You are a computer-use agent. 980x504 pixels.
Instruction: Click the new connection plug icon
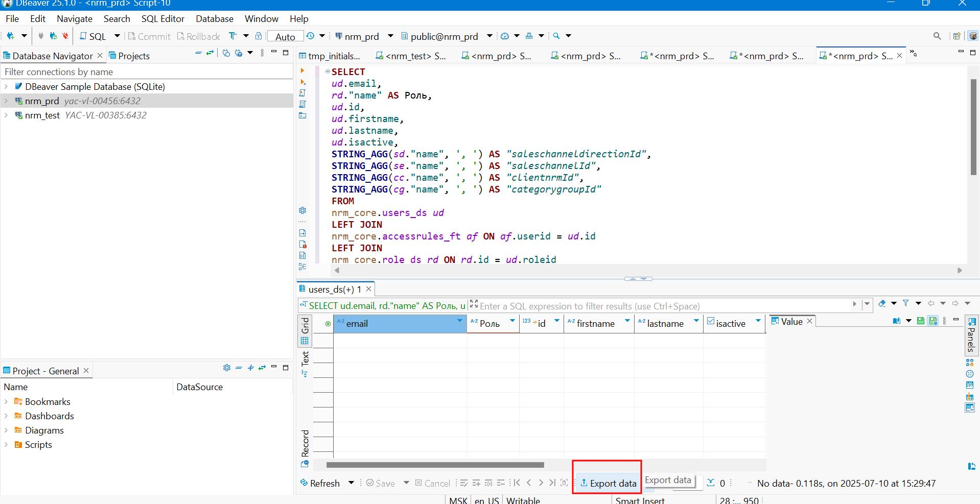point(10,36)
